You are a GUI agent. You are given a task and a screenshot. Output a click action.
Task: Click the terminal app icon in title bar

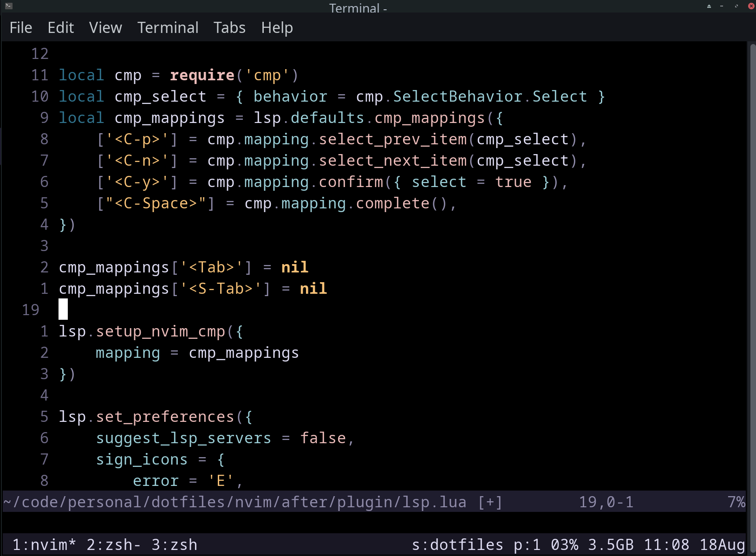click(x=9, y=6)
